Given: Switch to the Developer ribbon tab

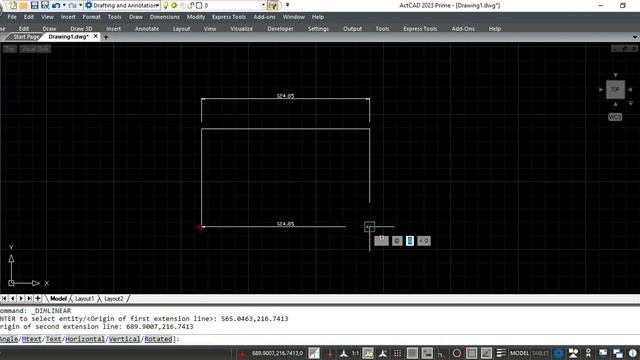Looking at the screenshot, I should pos(280,29).
